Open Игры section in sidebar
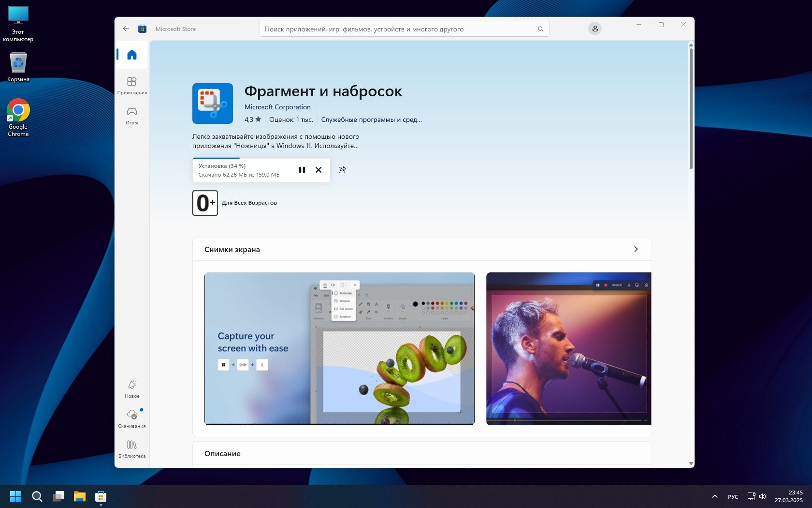 pyautogui.click(x=132, y=116)
